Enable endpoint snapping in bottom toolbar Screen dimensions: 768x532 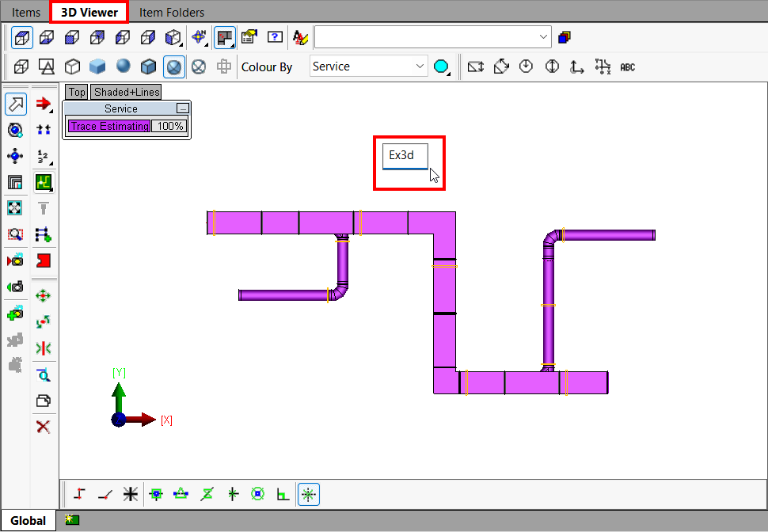pos(156,494)
